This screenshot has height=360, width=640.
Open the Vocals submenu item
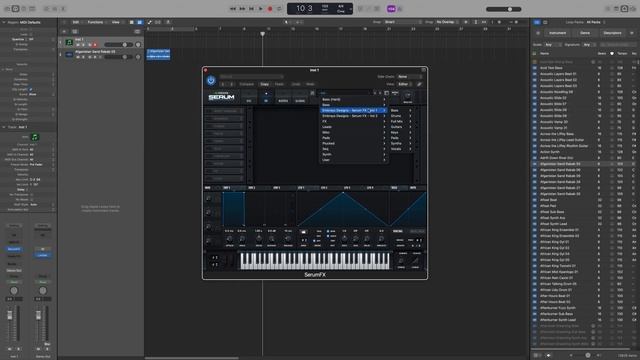401,149
